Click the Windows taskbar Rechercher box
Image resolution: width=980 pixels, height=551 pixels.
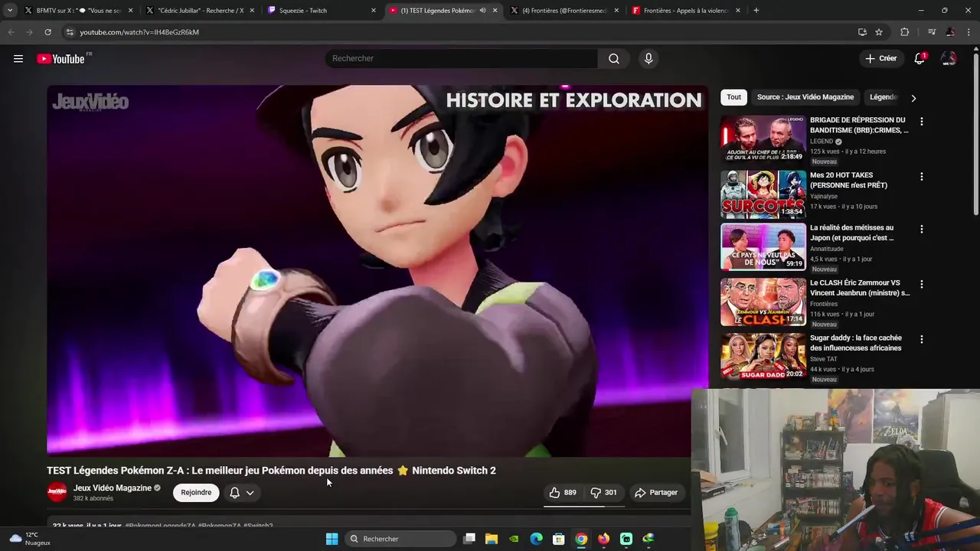coord(400,539)
